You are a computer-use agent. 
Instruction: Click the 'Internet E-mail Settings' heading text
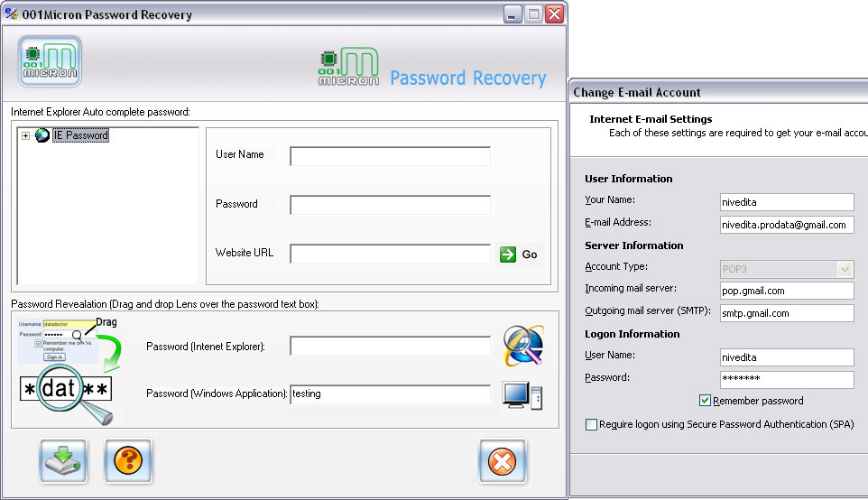(x=651, y=119)
